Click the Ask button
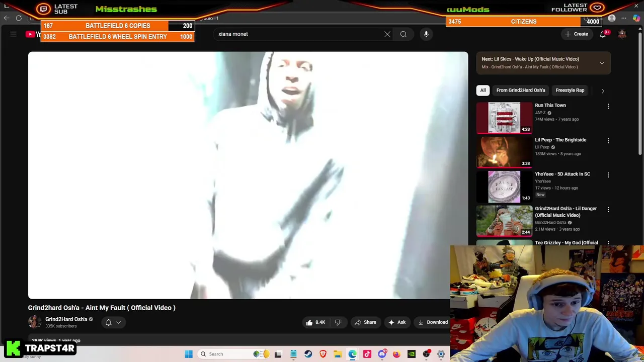The width and height of the screenshot is (644, 362). click(x=397, y=322)
